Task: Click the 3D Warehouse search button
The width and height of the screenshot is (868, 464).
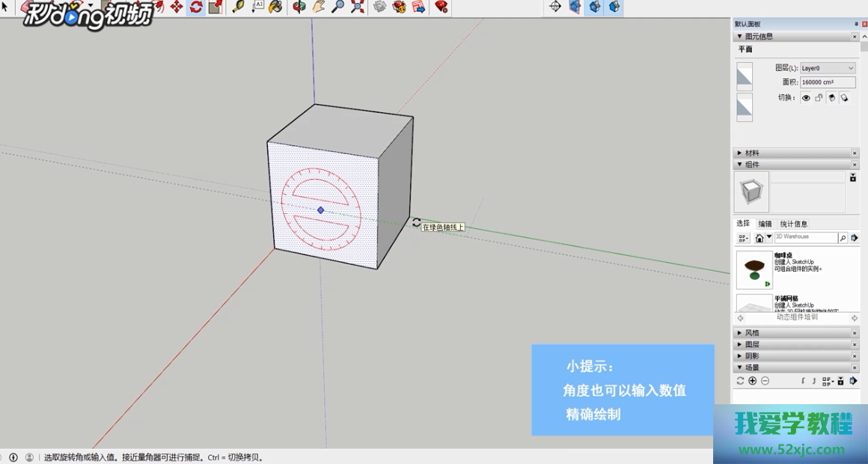Action: click(x=843, y=238)
